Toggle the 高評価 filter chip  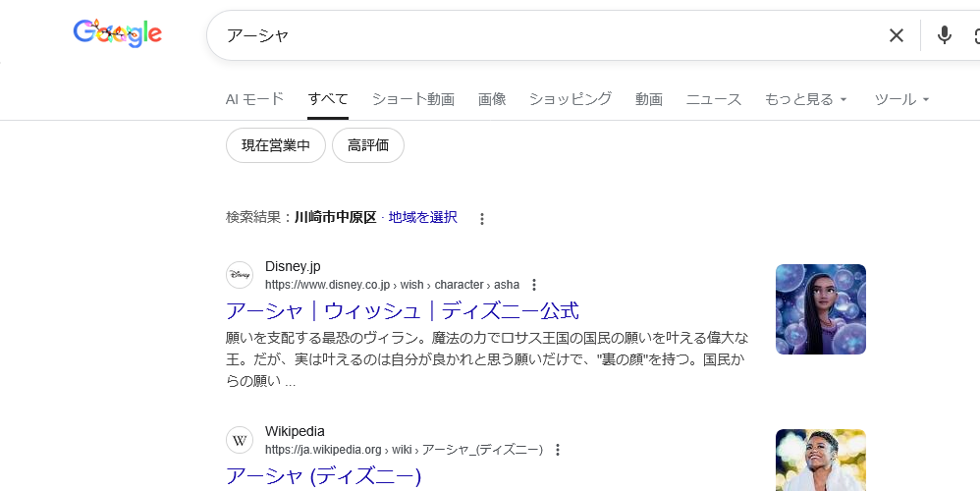point(368,145)
